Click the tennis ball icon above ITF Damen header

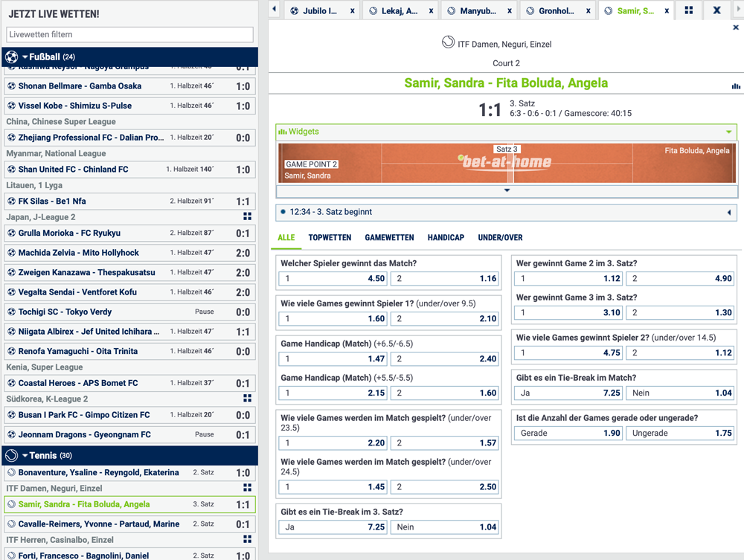pos(448,42)
